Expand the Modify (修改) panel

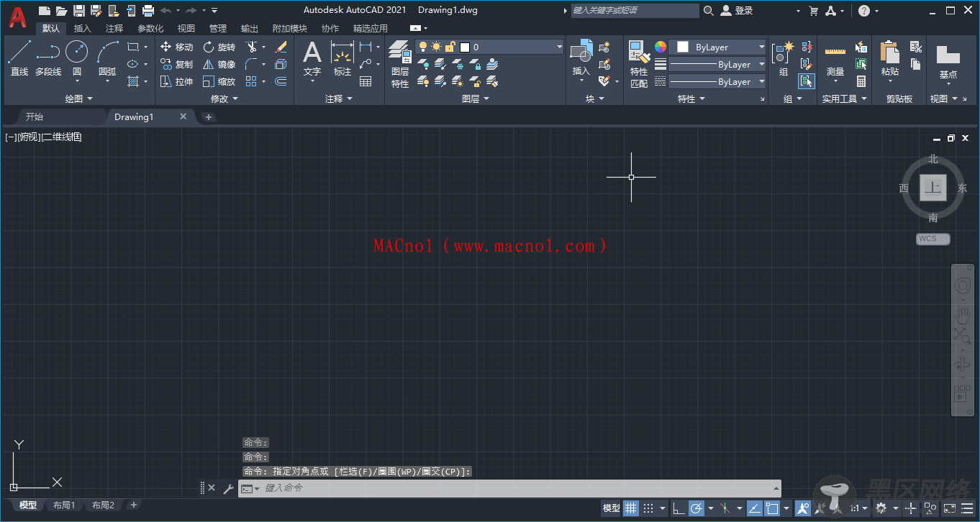tap(224, 99)
